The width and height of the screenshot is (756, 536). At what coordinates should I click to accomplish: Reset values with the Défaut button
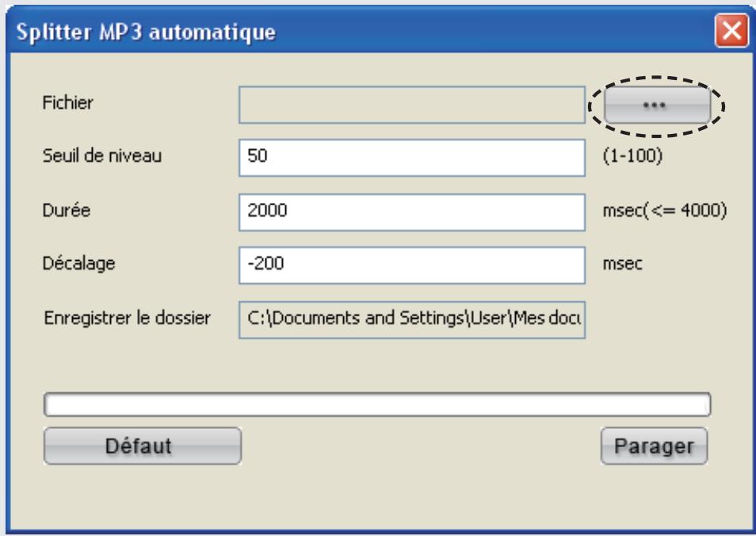point(143,446)
